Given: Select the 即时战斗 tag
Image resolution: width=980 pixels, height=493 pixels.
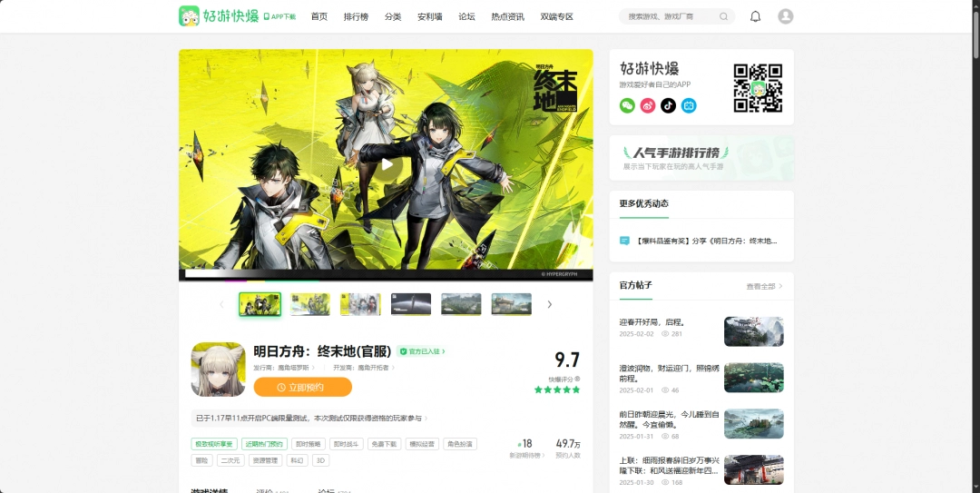Looking at the screenshot, I should click(347, 444).
